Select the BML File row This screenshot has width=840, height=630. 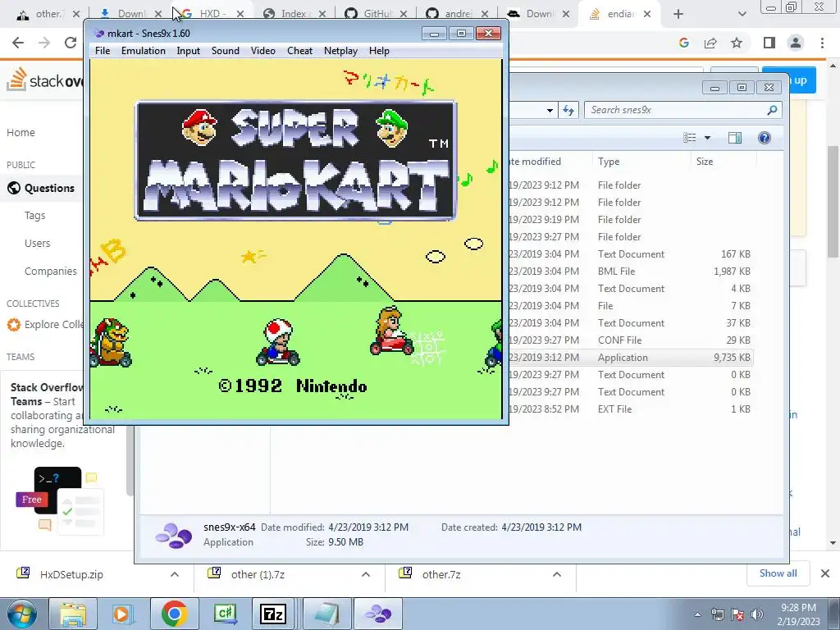tap(631, 271)
